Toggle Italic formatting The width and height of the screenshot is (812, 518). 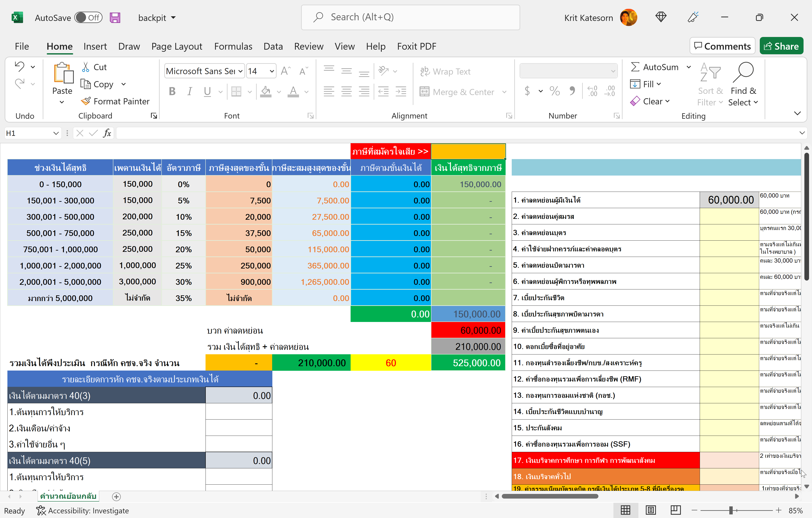click(190, 91)
